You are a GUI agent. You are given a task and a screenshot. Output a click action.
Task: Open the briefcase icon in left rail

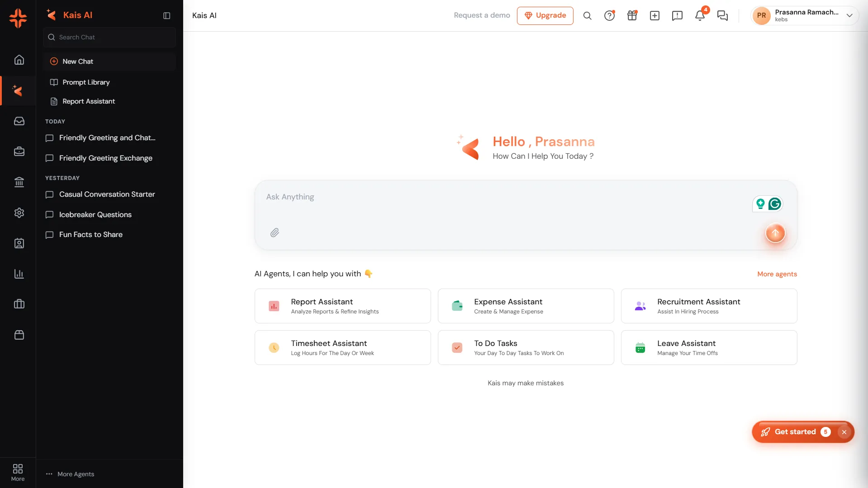point(19,152)
